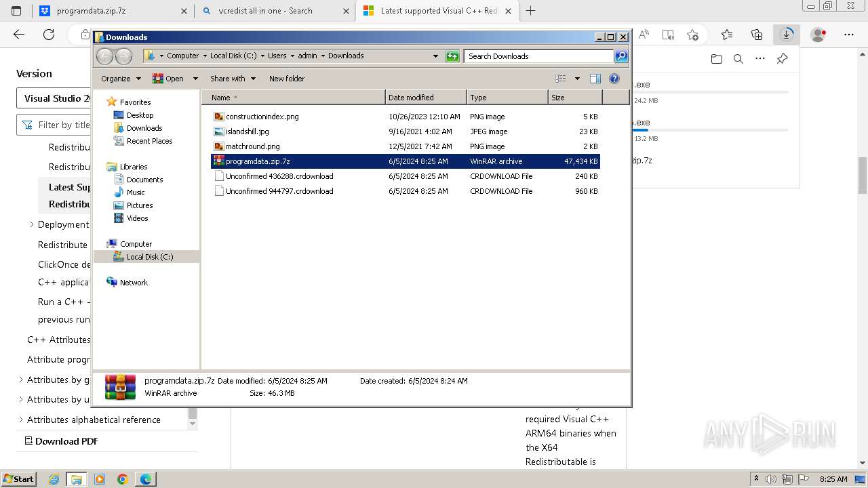Click Edge browser refresh button
Screen dimensions: 868x488
(x=49, y=35)
